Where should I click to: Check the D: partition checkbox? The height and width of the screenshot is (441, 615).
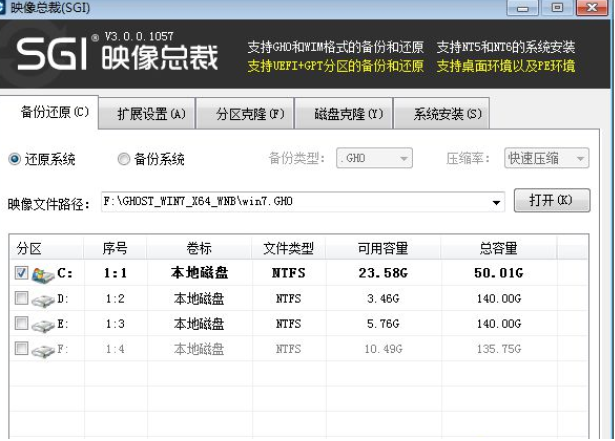pos(22,298)
